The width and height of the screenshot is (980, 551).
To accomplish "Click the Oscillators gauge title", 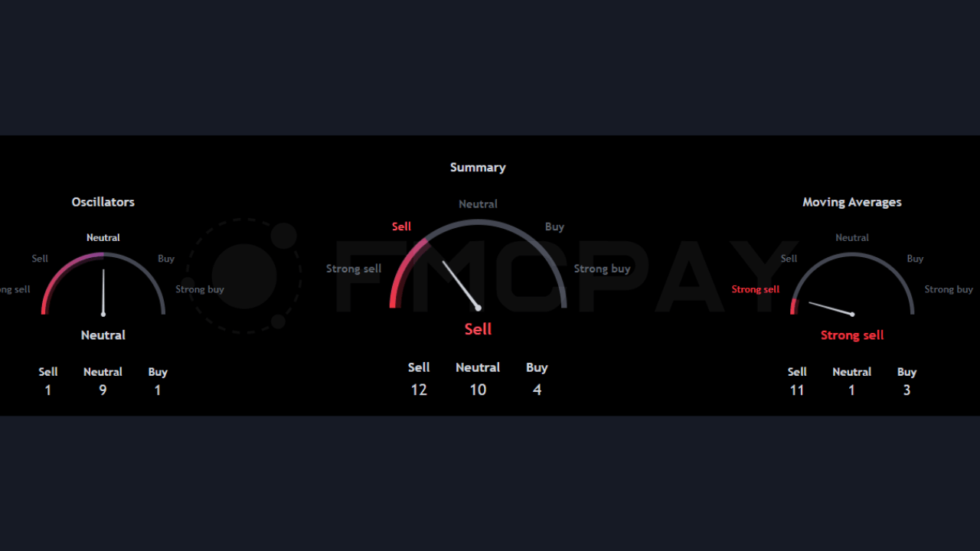I will (103, 202).
